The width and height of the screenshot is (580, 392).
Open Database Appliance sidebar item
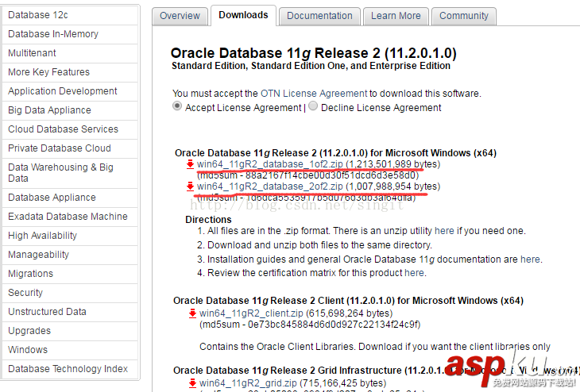tap(70, 198)
